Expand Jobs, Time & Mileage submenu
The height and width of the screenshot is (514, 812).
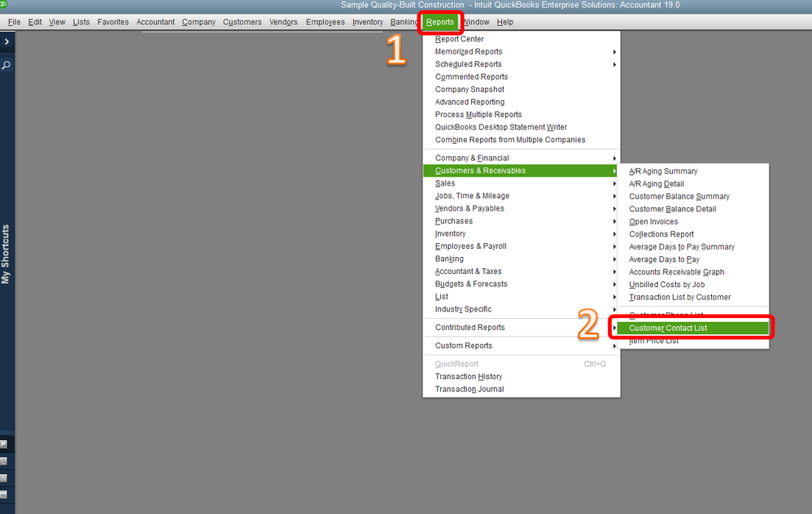[x=522, y=196]
